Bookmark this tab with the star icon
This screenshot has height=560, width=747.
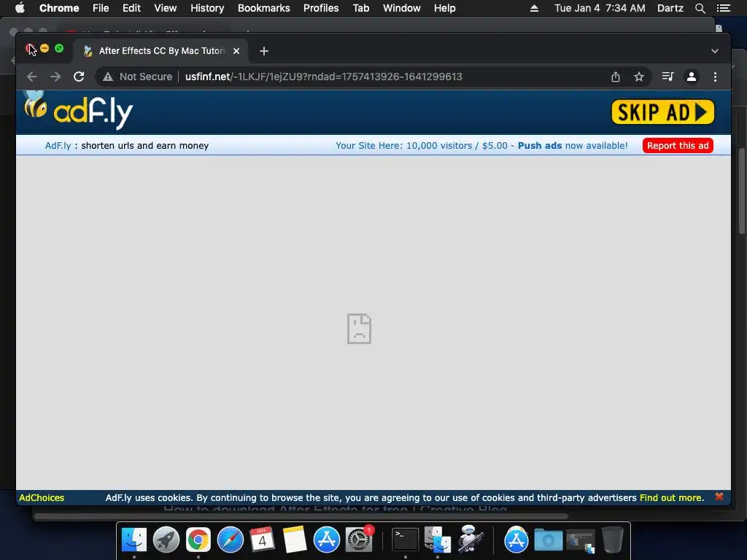click(x=639, y=77)
